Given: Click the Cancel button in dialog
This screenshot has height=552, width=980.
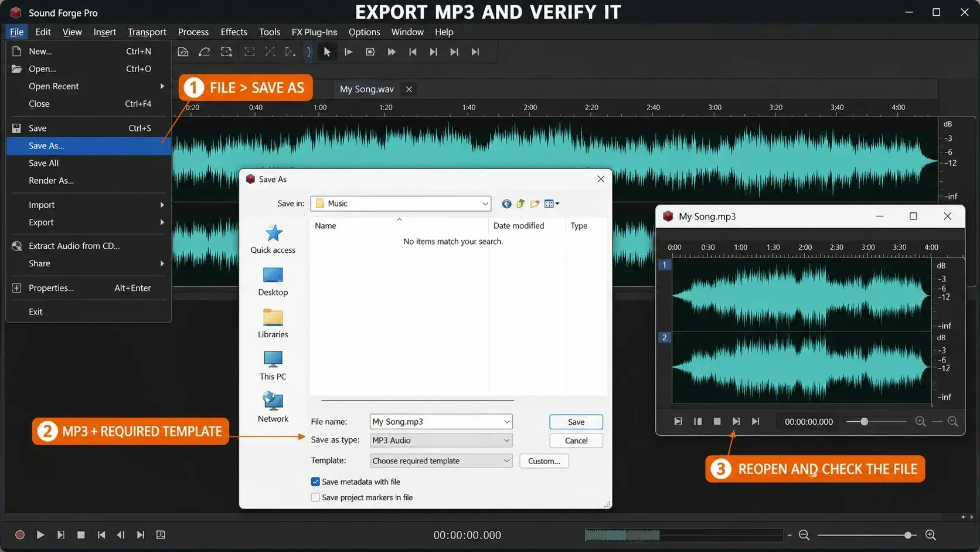Looking at the screenshot, I should (x=576, y=441).
